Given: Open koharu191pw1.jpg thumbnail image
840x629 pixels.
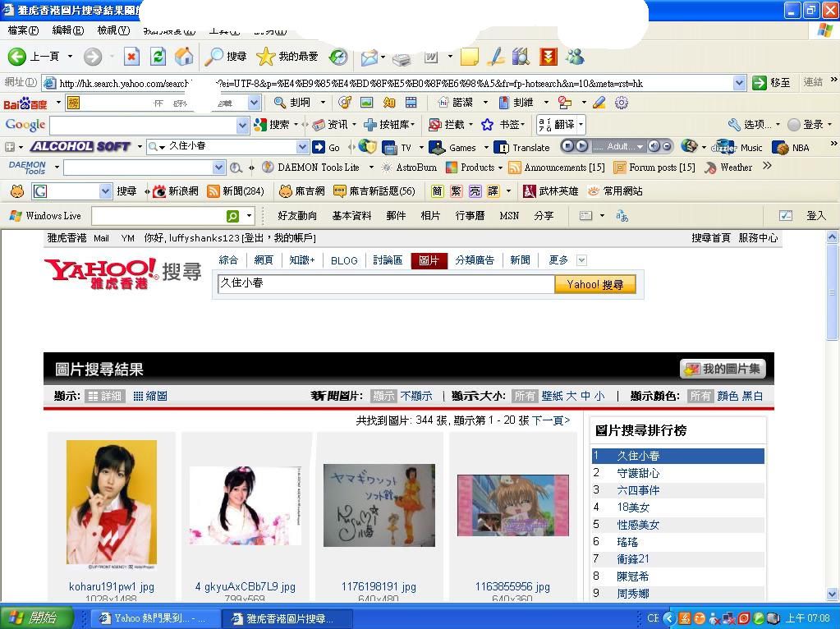Looking at the screenshot, I should point(112,503).
